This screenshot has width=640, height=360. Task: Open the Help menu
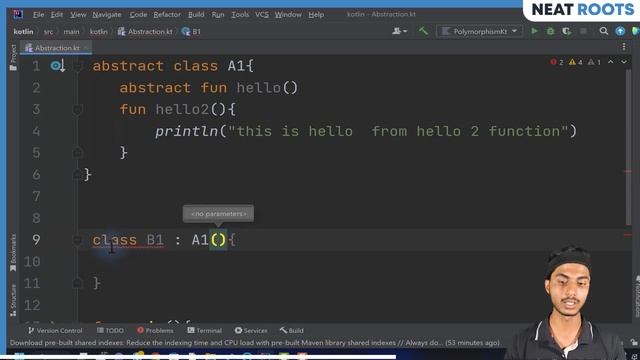pyautogui.click(x=316, y=15)
